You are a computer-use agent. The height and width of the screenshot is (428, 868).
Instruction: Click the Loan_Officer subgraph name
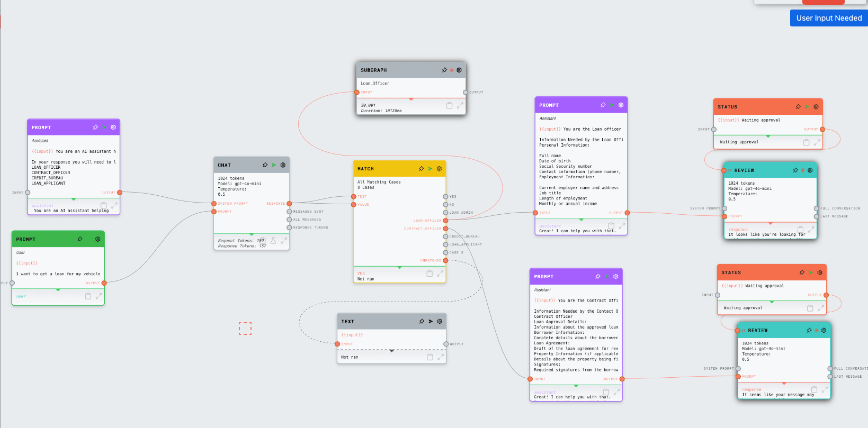point(375,83)
